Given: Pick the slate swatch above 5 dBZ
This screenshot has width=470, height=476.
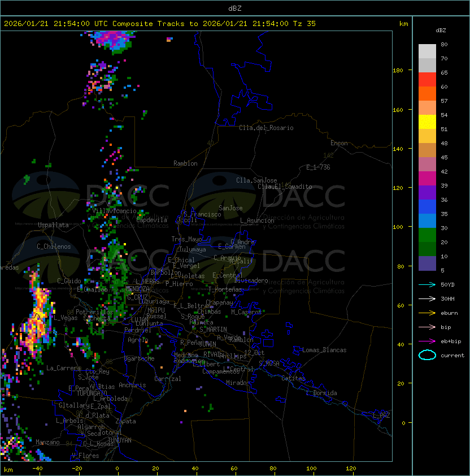Looking at the screenshot, I should (x=427, y=263).
